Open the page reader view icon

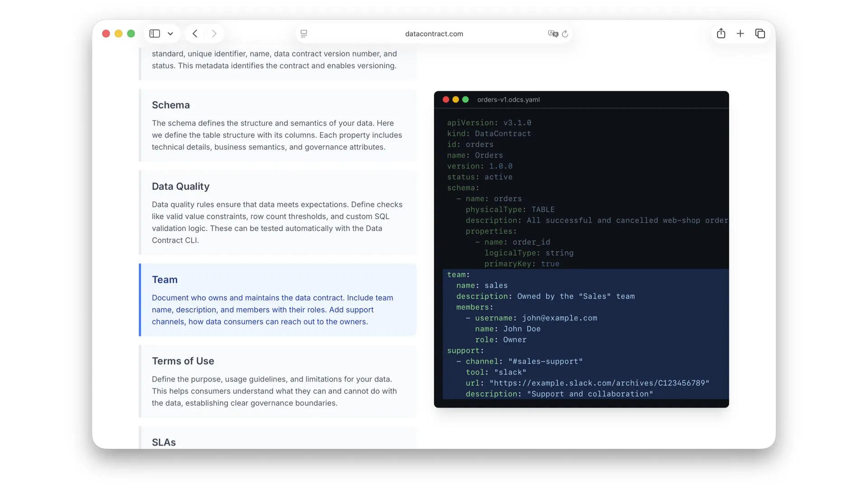click(x=304, y=33)
